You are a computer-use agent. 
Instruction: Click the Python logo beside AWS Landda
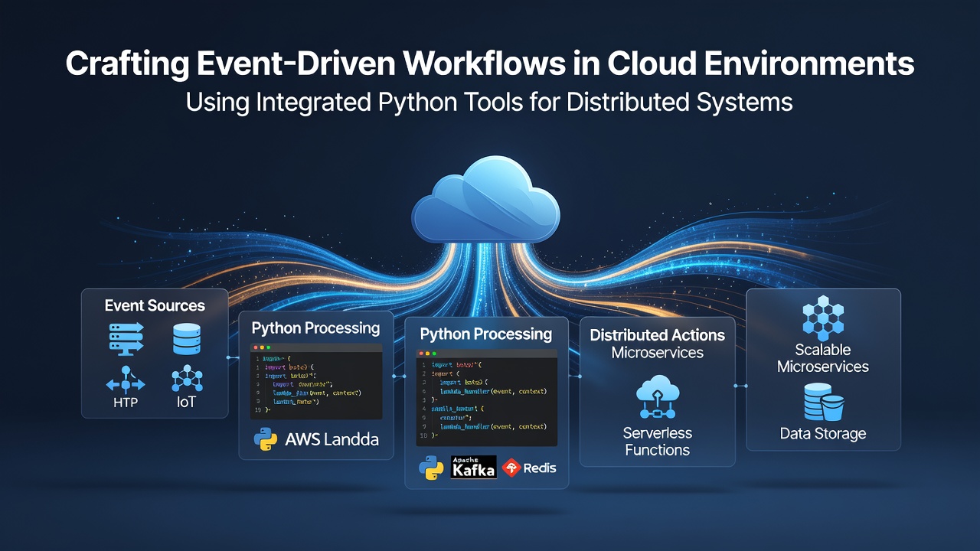tap(266, 440)
